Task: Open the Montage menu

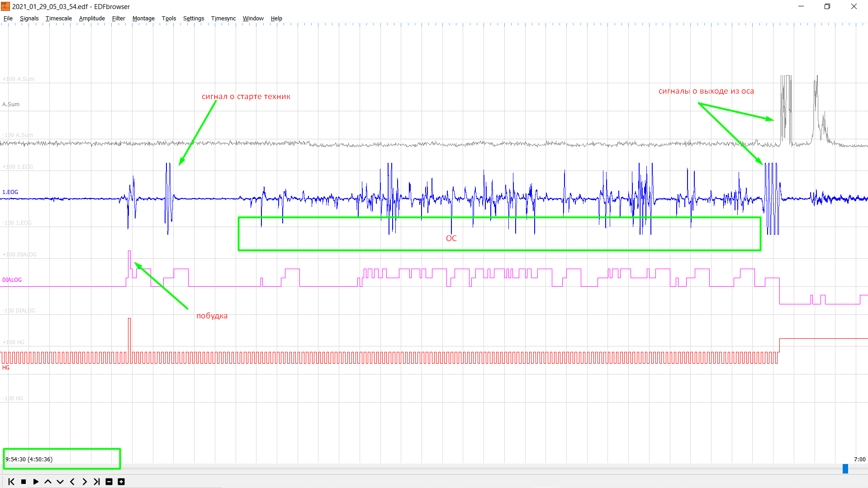Action: click(143, 19)
